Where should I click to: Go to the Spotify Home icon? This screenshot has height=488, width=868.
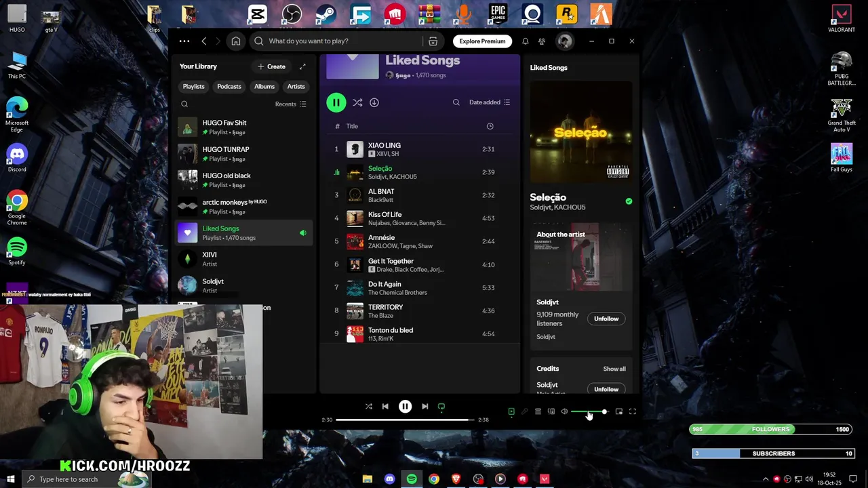point(236,41)
